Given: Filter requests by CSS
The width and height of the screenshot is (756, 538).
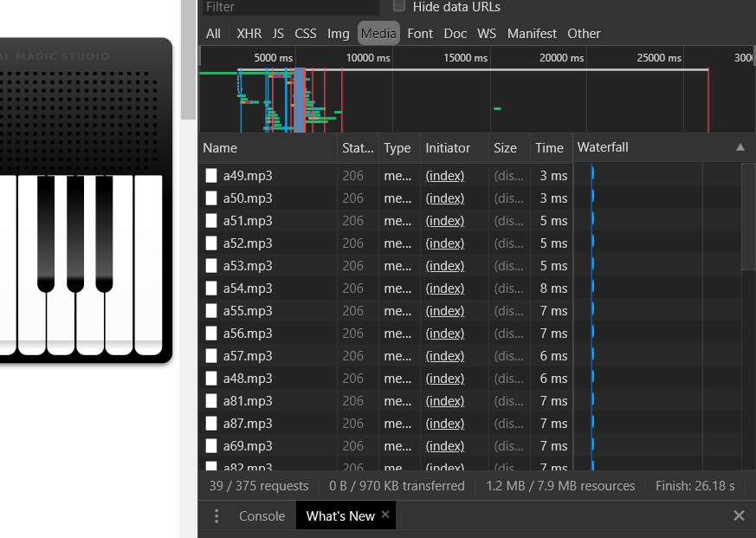Looking at the screenshot, I should click(x=305, y=33).
